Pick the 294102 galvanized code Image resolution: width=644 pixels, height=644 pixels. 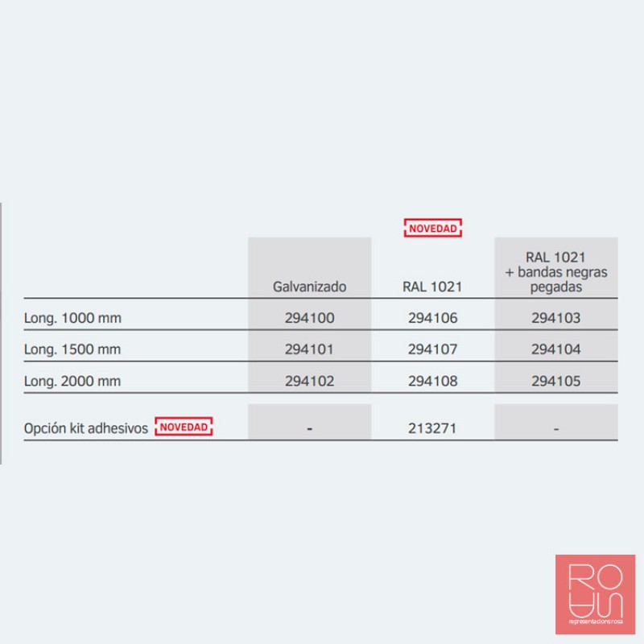(309, 381)
